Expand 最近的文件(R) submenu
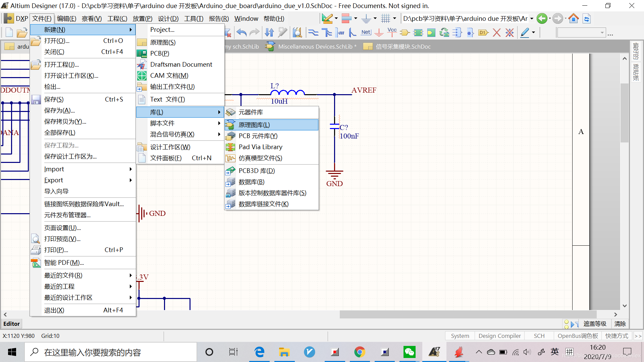644x362 pixels. click(83, 275)
